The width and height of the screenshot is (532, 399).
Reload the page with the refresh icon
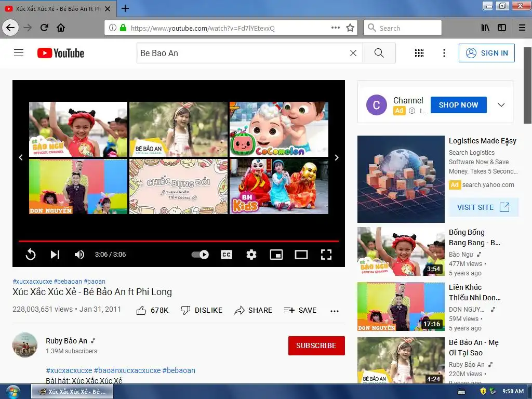(44, 28)
